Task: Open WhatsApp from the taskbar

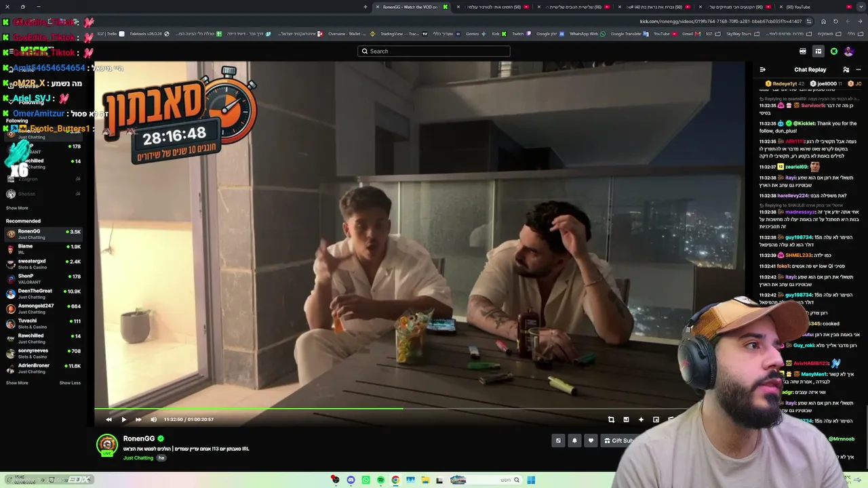Action: point(366,480)
